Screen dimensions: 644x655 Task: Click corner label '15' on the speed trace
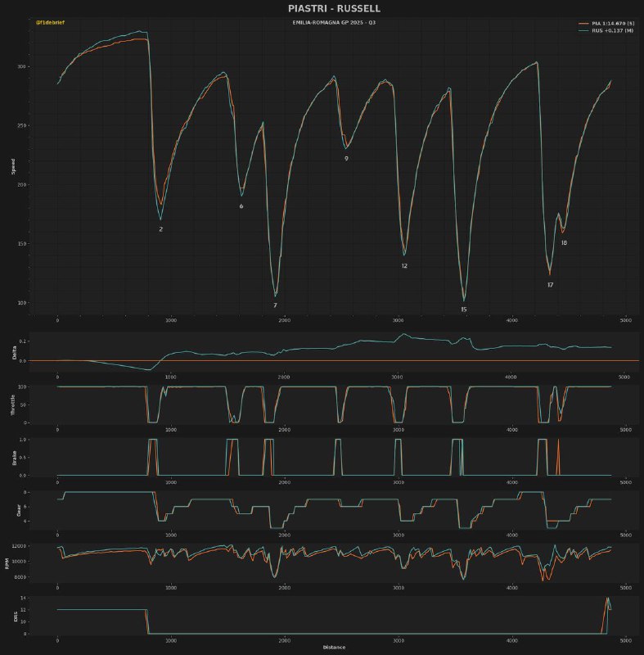pos(464,310)
